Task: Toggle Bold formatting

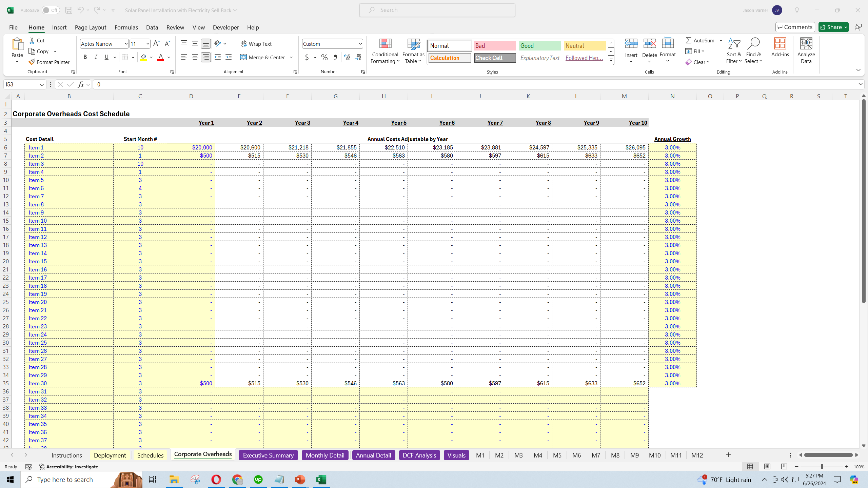Action: [85, 57]
